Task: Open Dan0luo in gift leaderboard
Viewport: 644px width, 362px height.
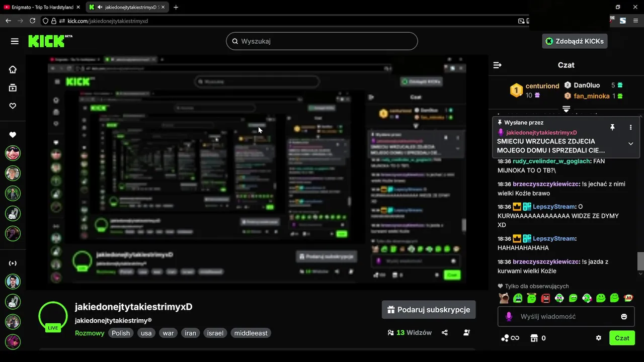Action: pyautogui.click(x=586, y=85)
